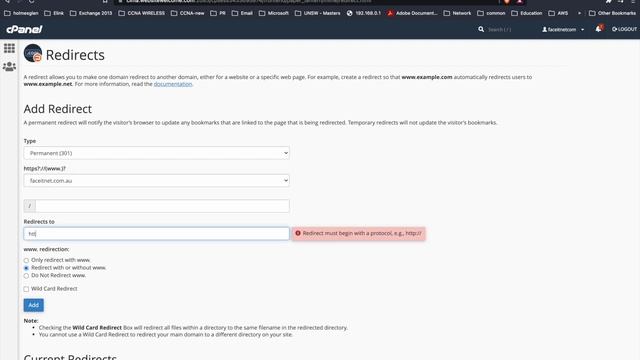The width and height of the screenshot is (640, 360).
Task: Show more bookmarks overflow arrow
Action: click(x=579, y=13)
